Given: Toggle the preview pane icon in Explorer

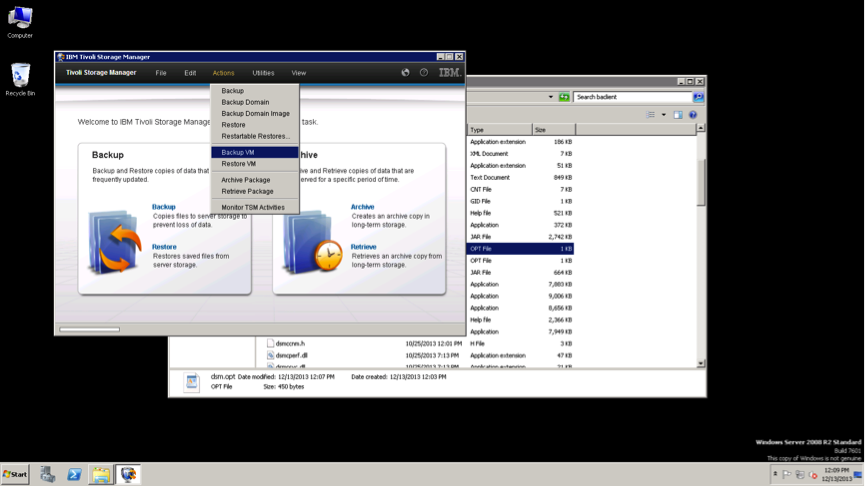Looking at the screenshot, I should pyautogui.click(x=678, y=115).
